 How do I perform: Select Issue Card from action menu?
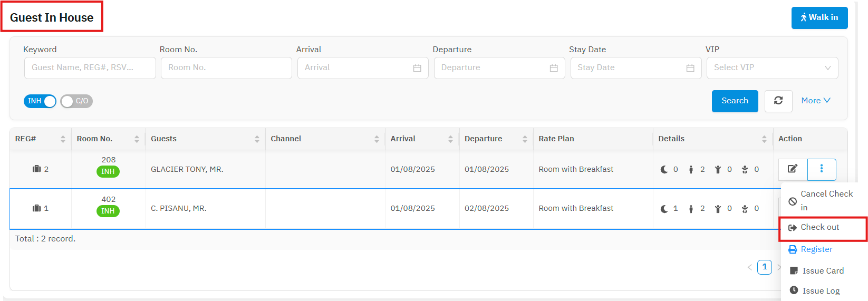(823, 271)
